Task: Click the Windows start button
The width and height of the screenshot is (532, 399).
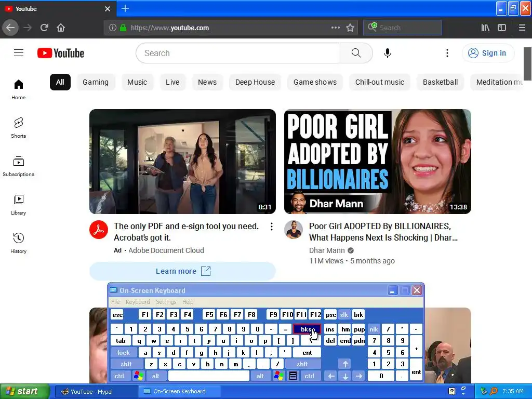Action: pyautogui.click(x=24, y=391)
